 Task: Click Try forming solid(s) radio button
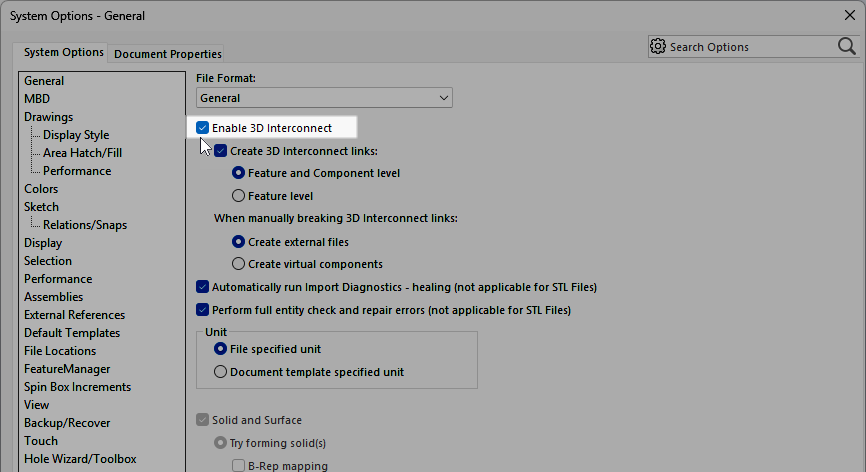coord(220,443)
